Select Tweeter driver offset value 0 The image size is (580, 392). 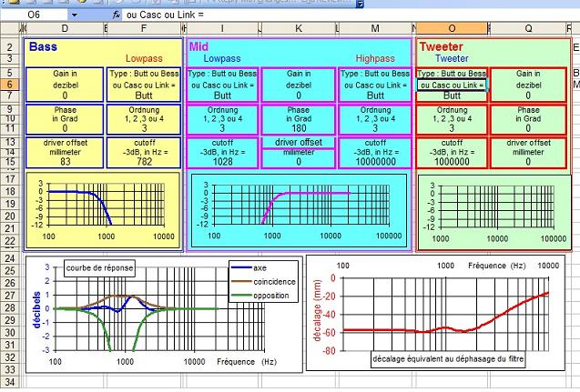[x=528, y=162]
